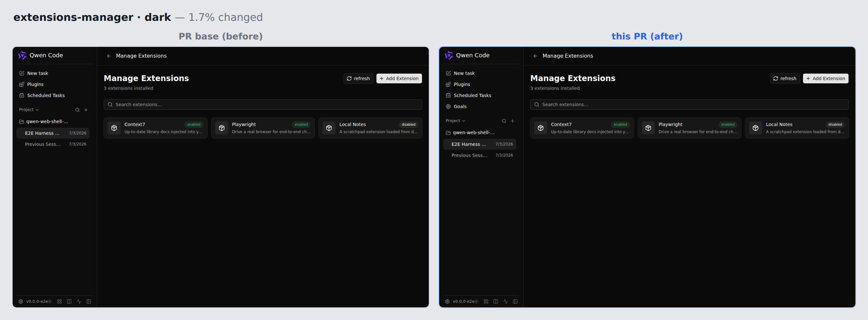Go back using the arrow in before header
This screenshot has height=320, width=868.
109,56
